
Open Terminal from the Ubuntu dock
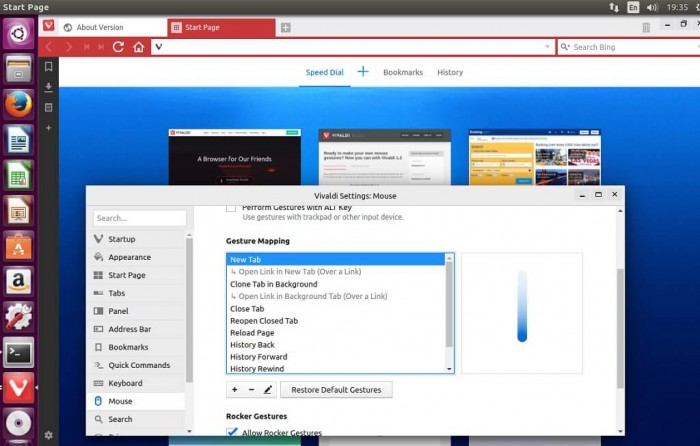click(x=18, y=353)
